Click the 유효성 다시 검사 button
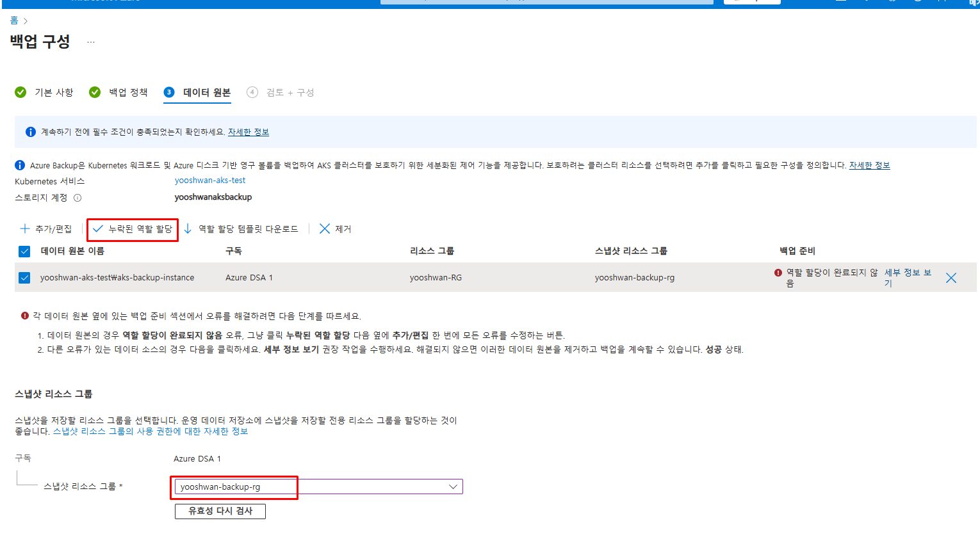The width and height of the screenshot is (980, 539). [x=220, y=511]
